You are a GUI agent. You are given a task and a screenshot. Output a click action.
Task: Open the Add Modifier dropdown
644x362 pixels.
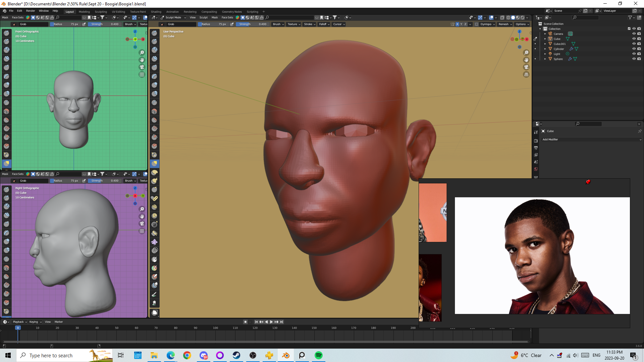[x=591, y=139]
